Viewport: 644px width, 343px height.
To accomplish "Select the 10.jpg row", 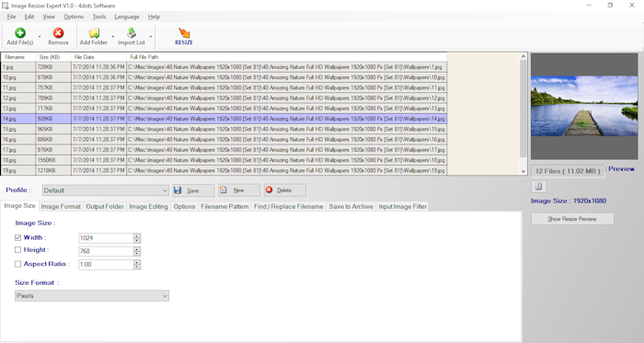I will pyautogui.click(x=224, y=77).
